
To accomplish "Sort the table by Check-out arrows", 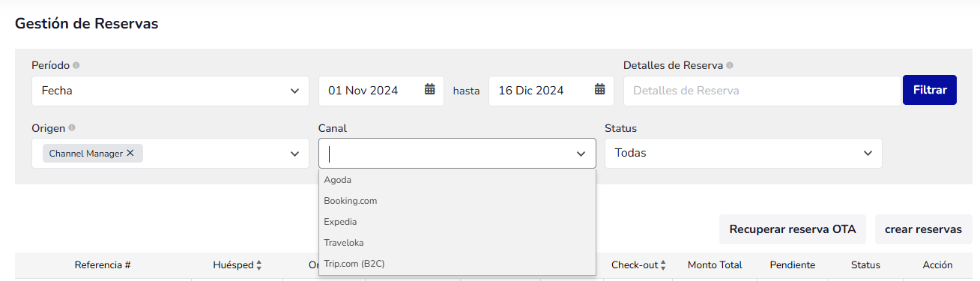I will click(663, 265).
